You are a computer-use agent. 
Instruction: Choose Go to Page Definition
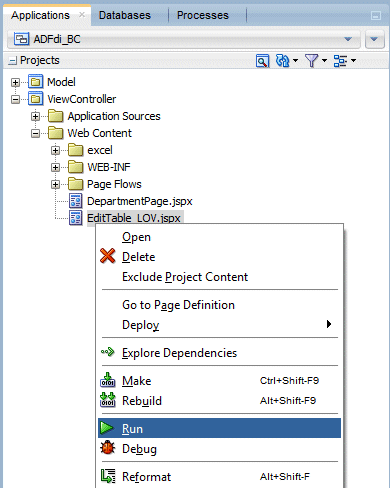click(219, 305)
